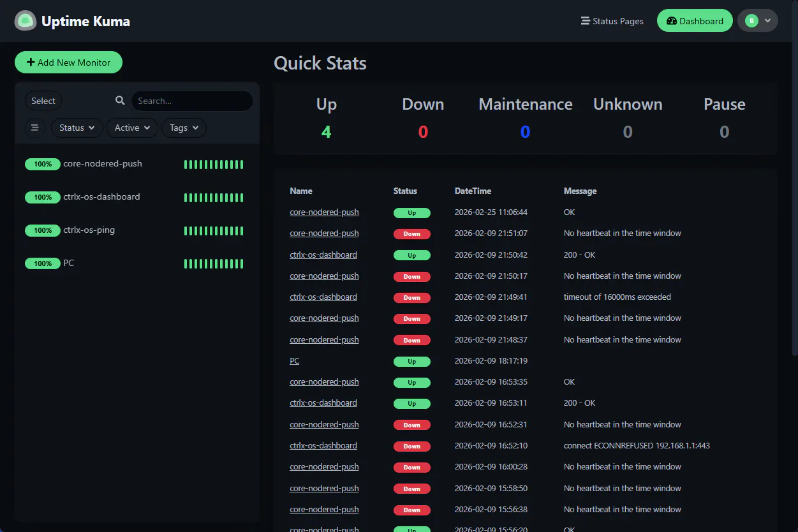Screen dimensions: 798x532
Task: Switch to the Dashboard view
Action: (695, 21)
